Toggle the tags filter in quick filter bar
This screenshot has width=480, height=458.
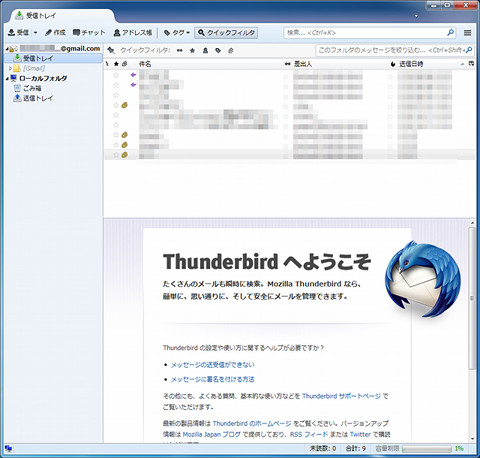pos(218,51)
